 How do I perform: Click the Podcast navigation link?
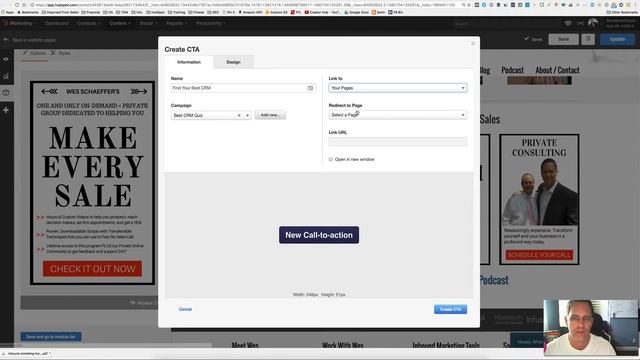[512, 70]
